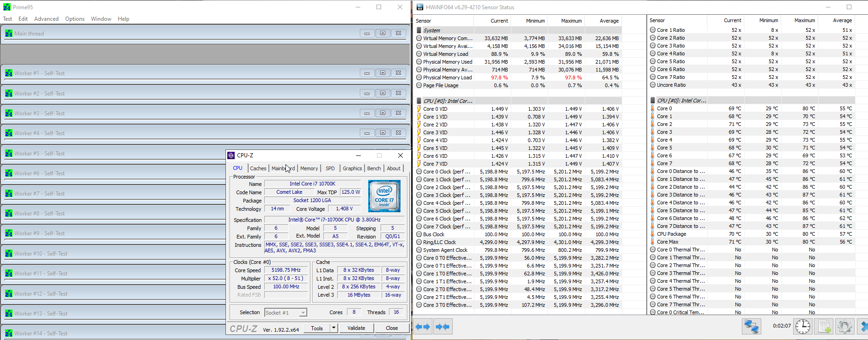The height and width of the screenshot is (340, 868).
Task: Click the elapsed time 0:02:07 in HWiNFO
Action: (782, 326)
